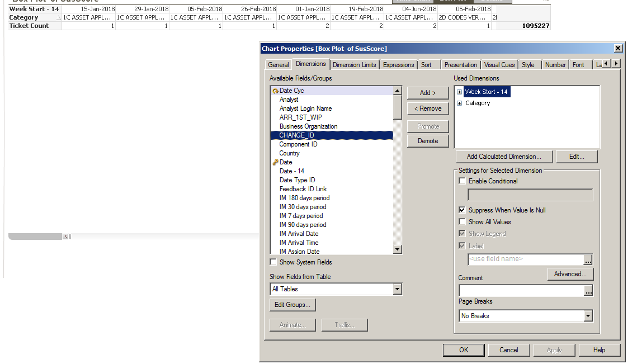Open the ellipsis button next to label field
The image size is (637, 364).
tap(588, 259)
